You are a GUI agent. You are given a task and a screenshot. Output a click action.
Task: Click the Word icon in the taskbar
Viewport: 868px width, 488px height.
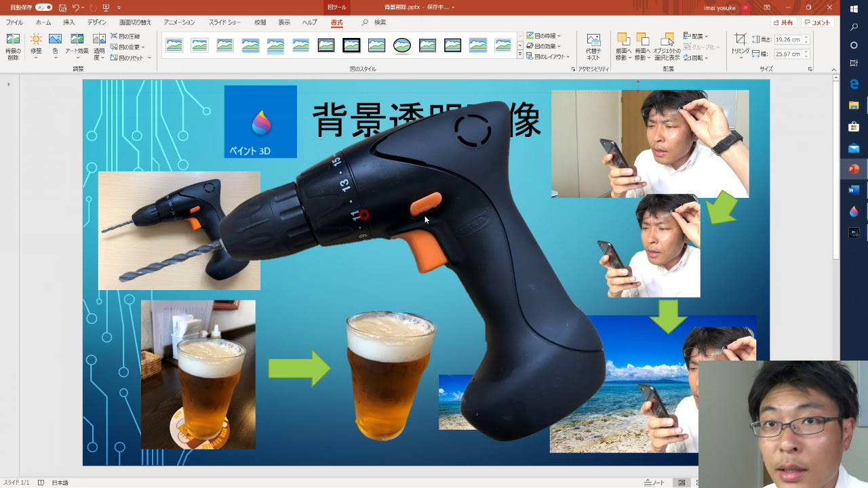(x=854, y=190)
